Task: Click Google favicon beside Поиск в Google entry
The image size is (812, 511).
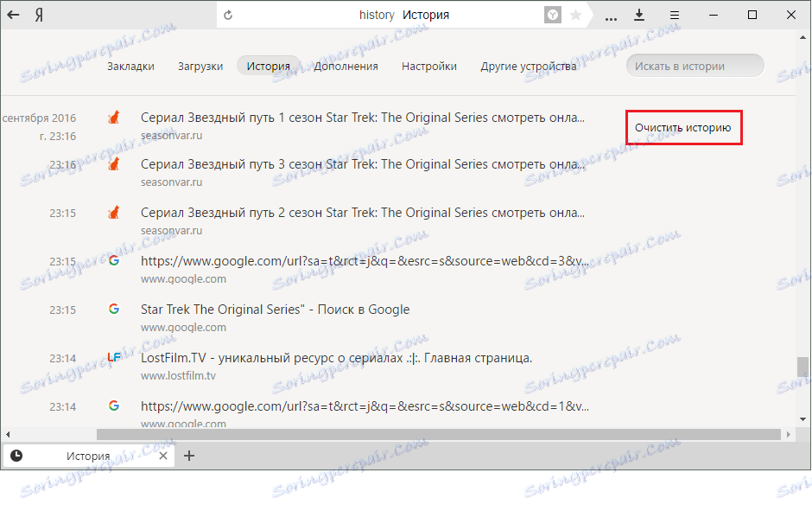Action: 114,309
